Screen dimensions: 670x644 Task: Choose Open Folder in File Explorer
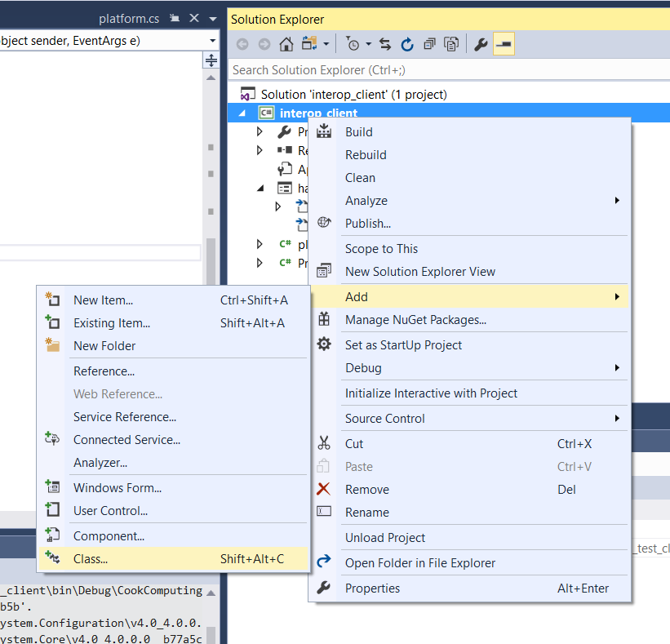tap(469, 563)
